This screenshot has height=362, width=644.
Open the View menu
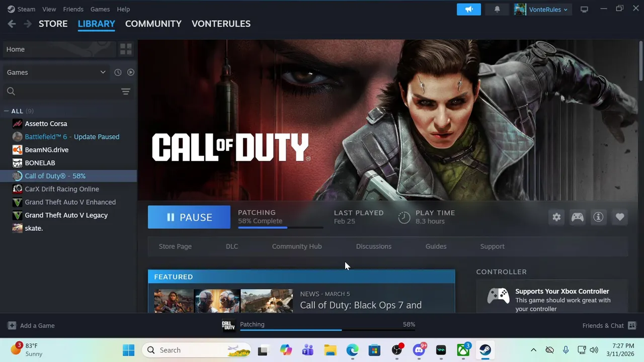tap(49, 9)
